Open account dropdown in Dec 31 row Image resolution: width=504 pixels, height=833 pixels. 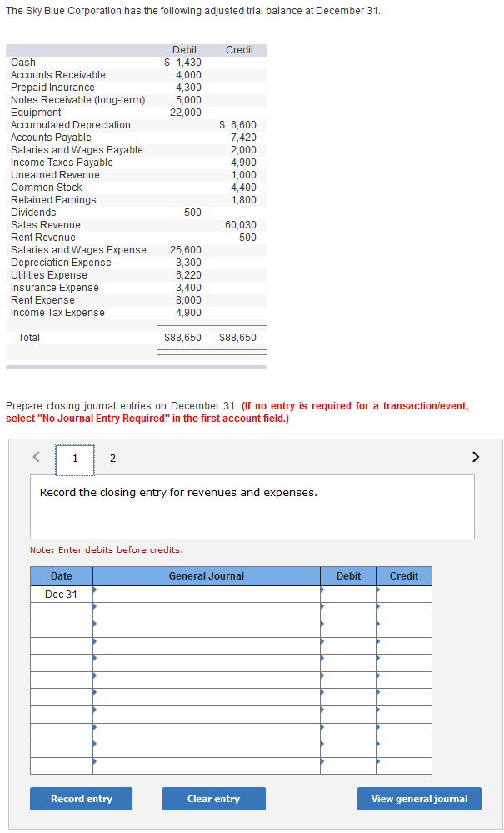207,594
